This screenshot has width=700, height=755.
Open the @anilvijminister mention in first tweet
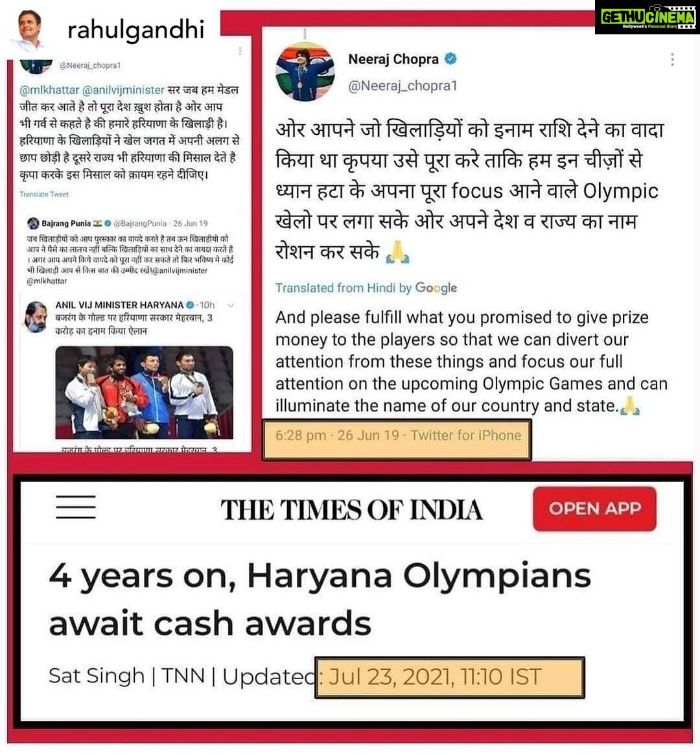(123, 90)
